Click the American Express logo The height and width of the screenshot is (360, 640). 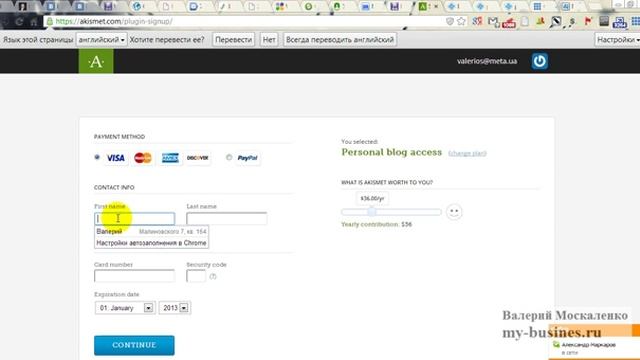click(x=170, y=158)
